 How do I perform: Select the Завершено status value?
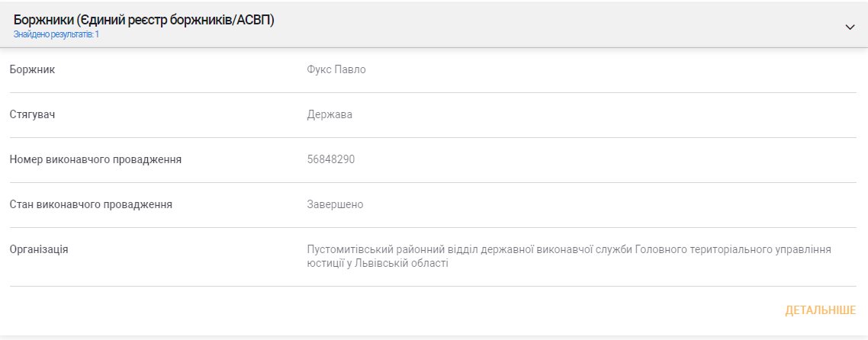point(335,204)
